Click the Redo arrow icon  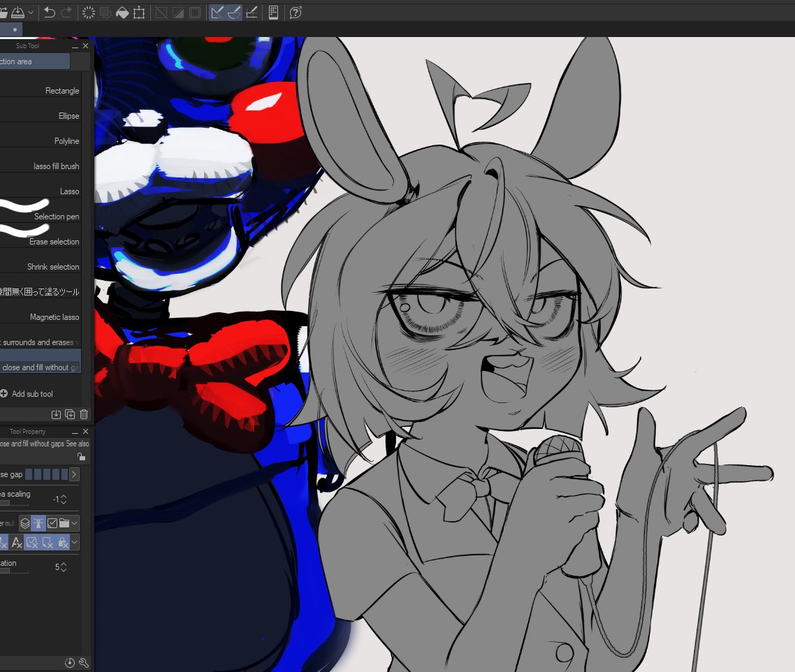66,13
